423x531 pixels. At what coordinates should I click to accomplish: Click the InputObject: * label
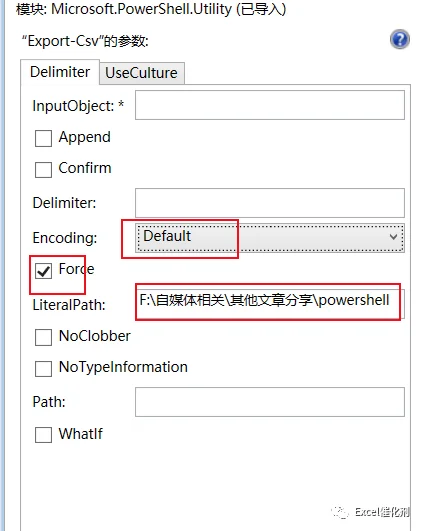(78, 106)
